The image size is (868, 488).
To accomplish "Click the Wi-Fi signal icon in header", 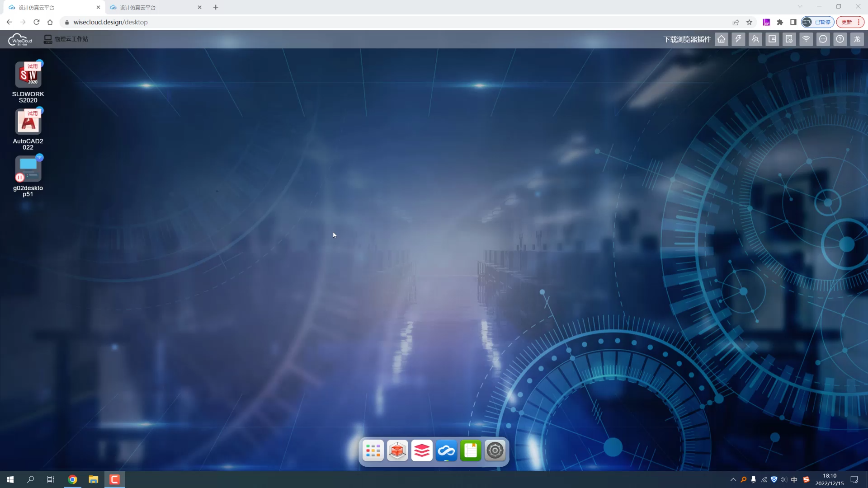I will click(806, 39).
